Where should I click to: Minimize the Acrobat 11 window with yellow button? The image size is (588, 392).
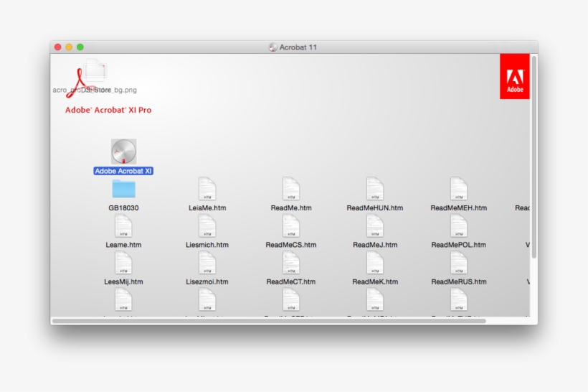click(69, 47)
